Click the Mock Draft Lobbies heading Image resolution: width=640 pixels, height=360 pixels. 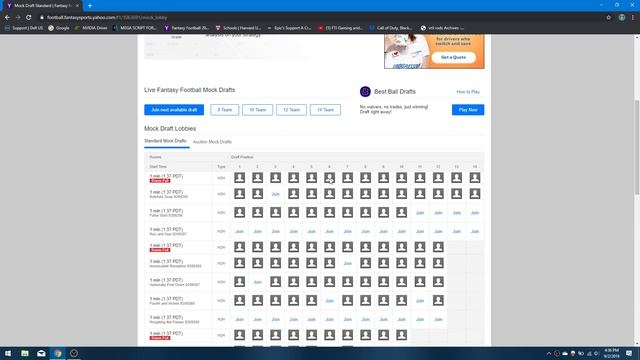point(170,129)
